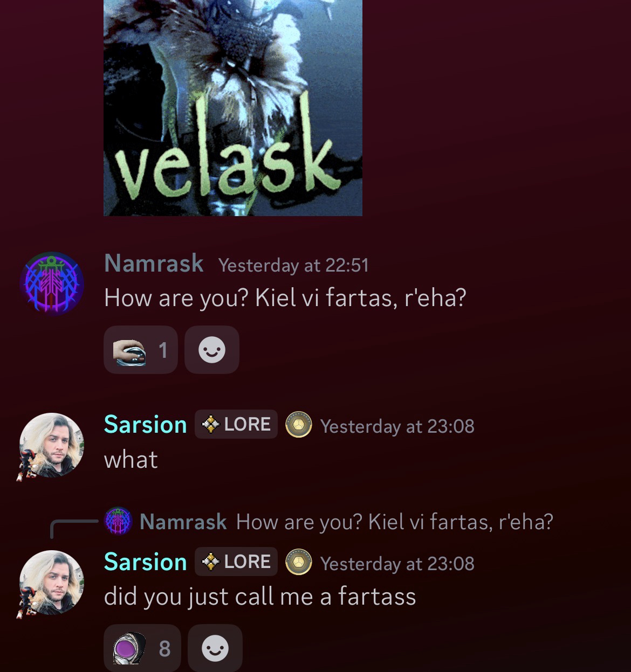Jump to the replied message 'How are you? Kiel vi fartas'
Image resolution: width=631 pixels, height=672 pixels.
point(395,522)
